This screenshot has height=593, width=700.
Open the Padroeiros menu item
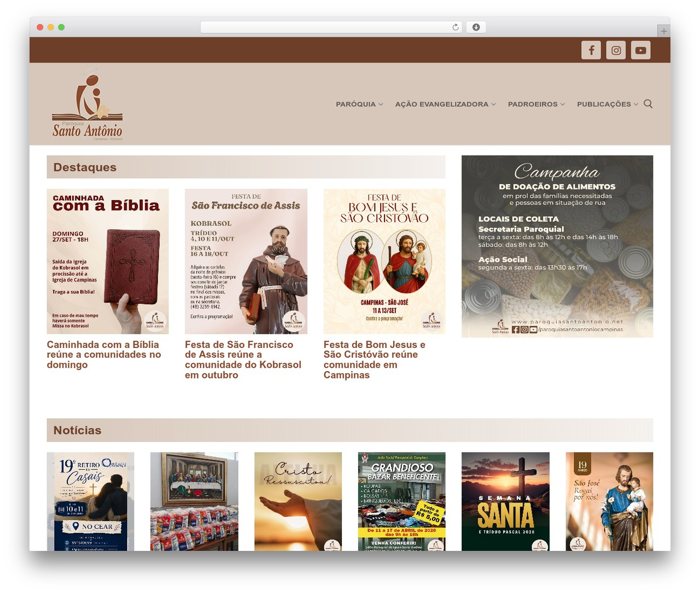(x=533, y=104)
